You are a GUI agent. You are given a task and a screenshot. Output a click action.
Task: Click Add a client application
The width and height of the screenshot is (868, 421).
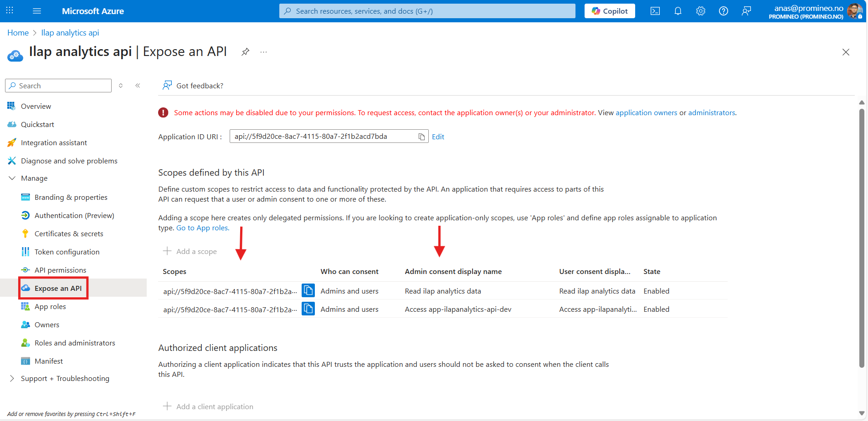tap(208, 406)
